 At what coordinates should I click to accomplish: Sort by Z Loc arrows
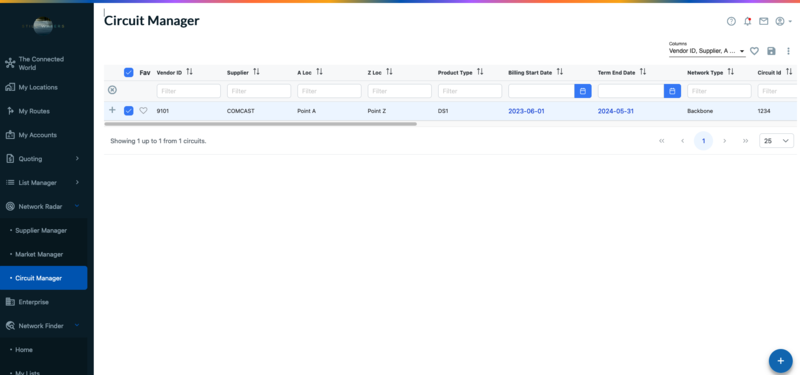click(x=389, y=72)
